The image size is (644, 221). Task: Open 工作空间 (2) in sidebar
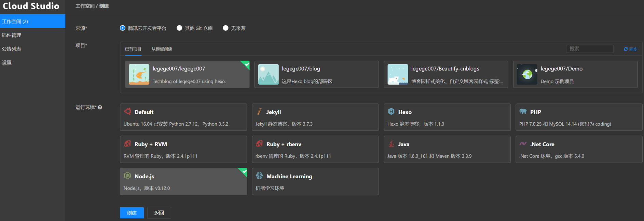point(32,21)
